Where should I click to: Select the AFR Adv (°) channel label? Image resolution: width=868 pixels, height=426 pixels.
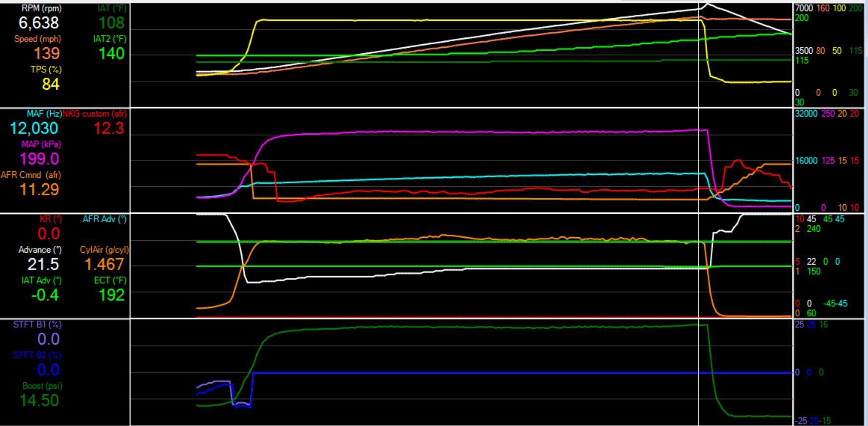tap(105, 219)
